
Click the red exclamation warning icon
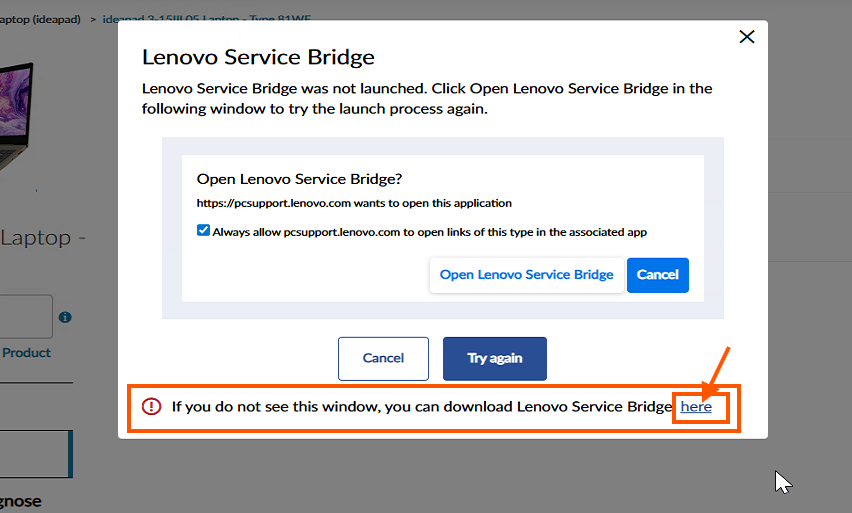pyautogui.click(x=152, y=406)
